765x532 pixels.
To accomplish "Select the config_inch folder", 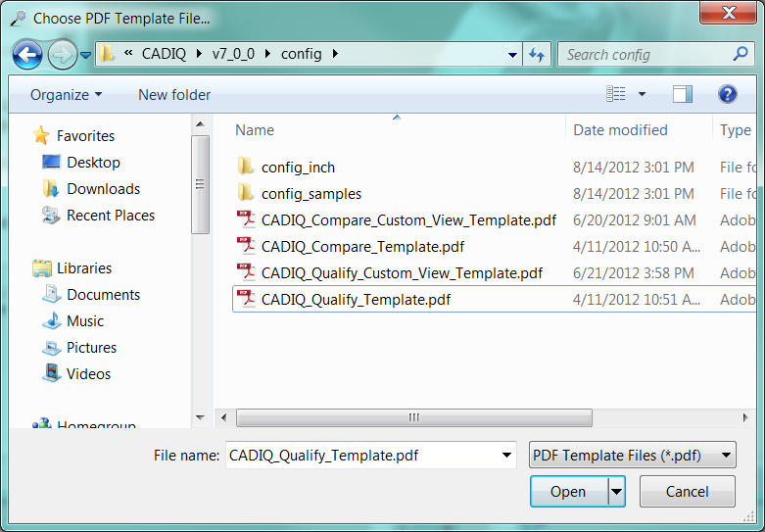I will 298,167.
